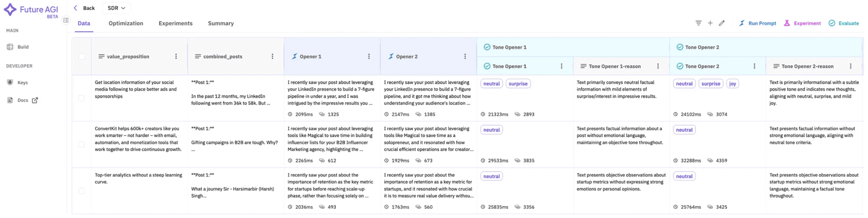Viewport: 868px width, 218px height.
Task: Click the 'What a journey Sir' post cell
Action: (x=236, y=191)
